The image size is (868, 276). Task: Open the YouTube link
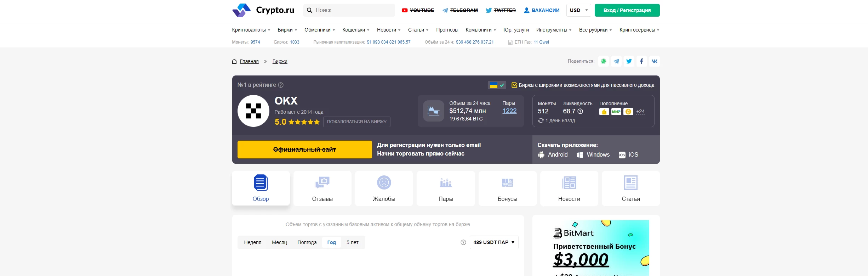pyautogui.click(x=418, y=10)
